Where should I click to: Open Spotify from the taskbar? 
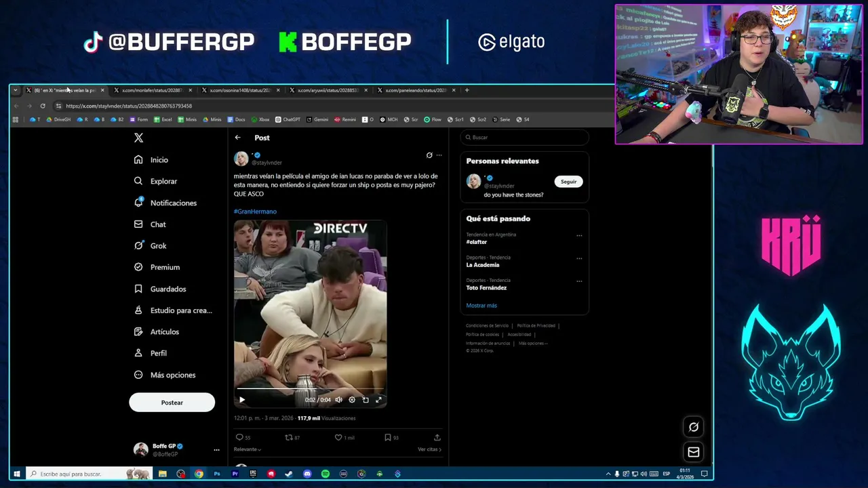click(325, 474)
